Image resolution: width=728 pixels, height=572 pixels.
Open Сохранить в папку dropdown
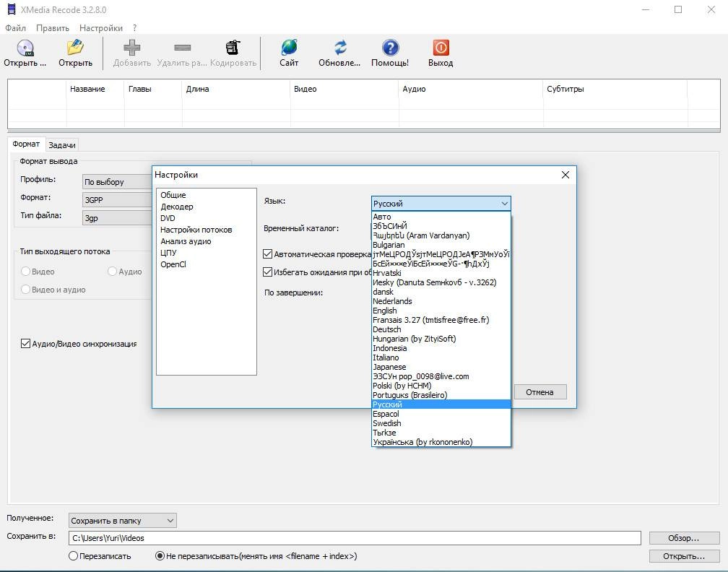[123, 521]
